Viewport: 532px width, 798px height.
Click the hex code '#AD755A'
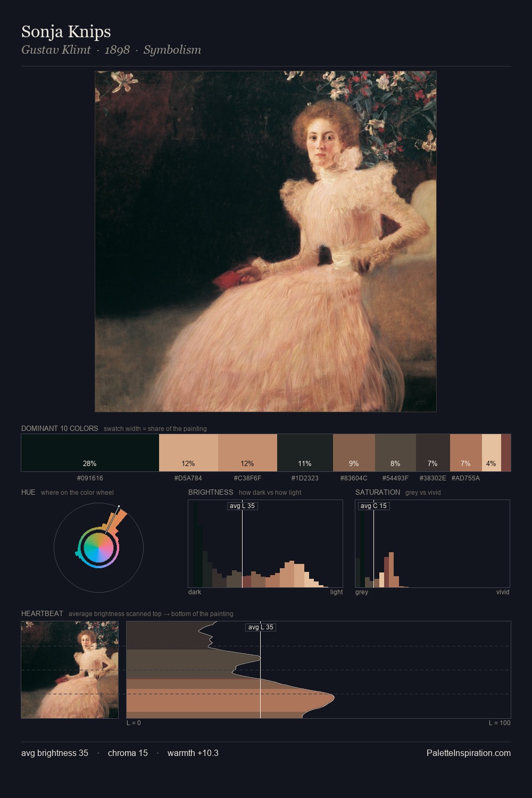[x=465, y=478]
